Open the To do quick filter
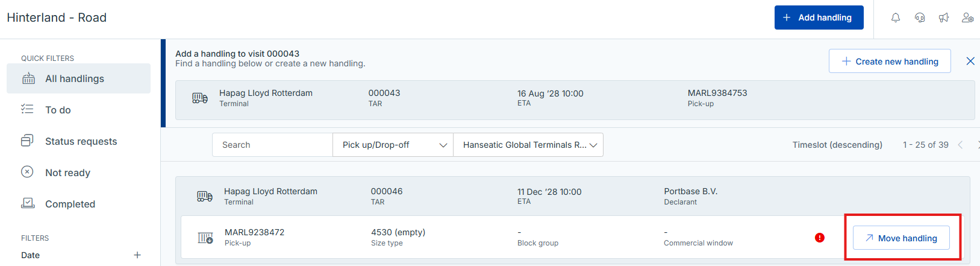 pyautogui.click(x=78, y=110)
